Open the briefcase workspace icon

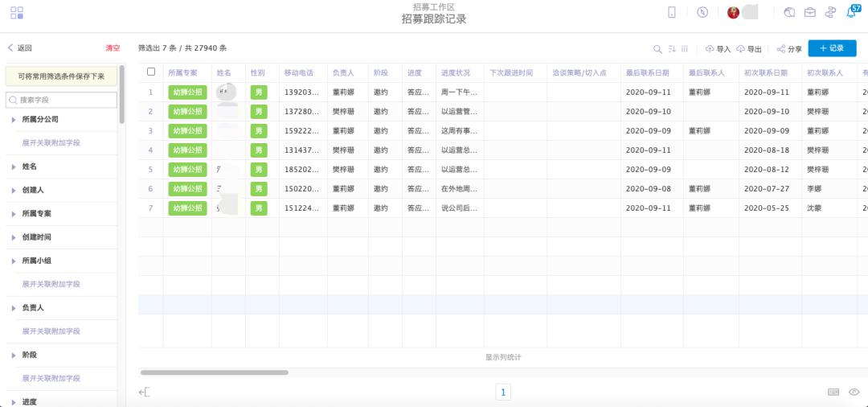[810, 12]
